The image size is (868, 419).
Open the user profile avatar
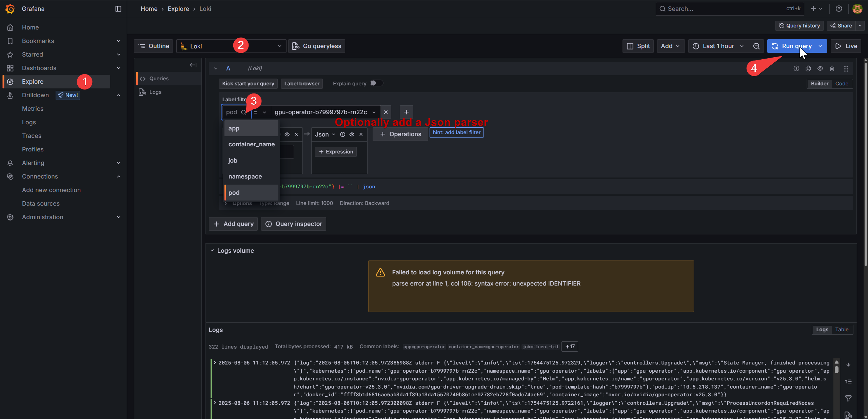point(857,9)
